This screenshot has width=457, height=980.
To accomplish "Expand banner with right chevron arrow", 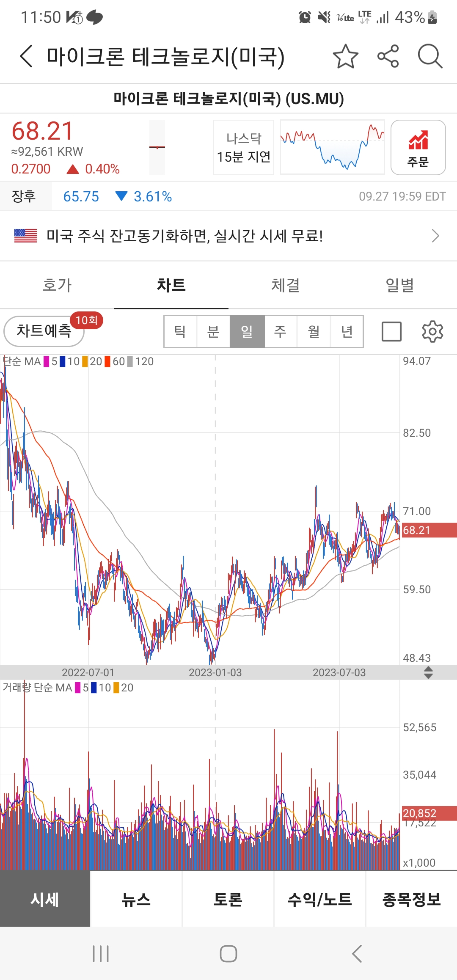I will click(435, 236).
